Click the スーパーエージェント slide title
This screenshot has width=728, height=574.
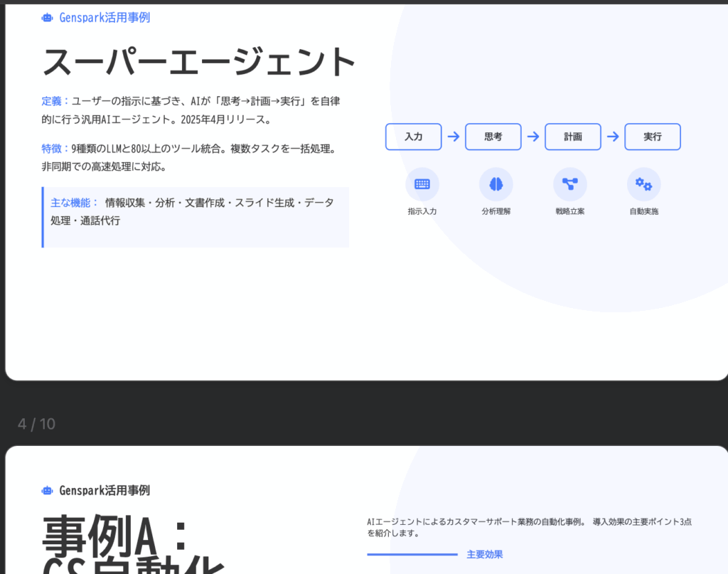coord(199,61)
